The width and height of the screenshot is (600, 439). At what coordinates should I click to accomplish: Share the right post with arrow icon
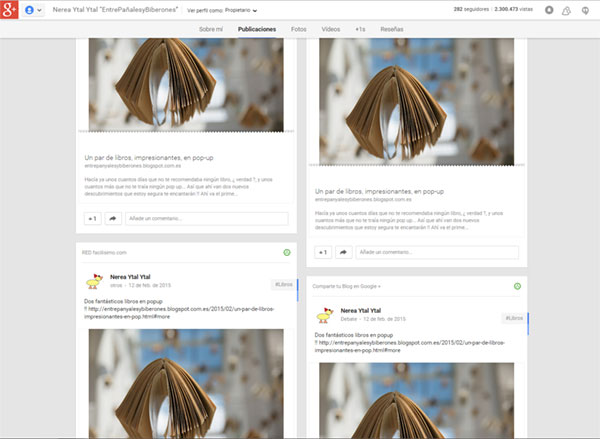[344, 252]
